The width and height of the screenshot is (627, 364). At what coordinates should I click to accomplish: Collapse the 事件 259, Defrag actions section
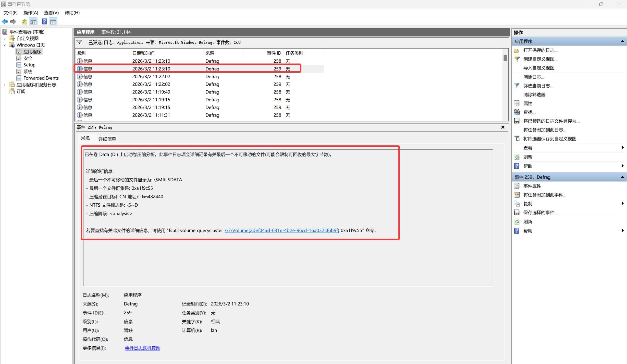point(622,177)
